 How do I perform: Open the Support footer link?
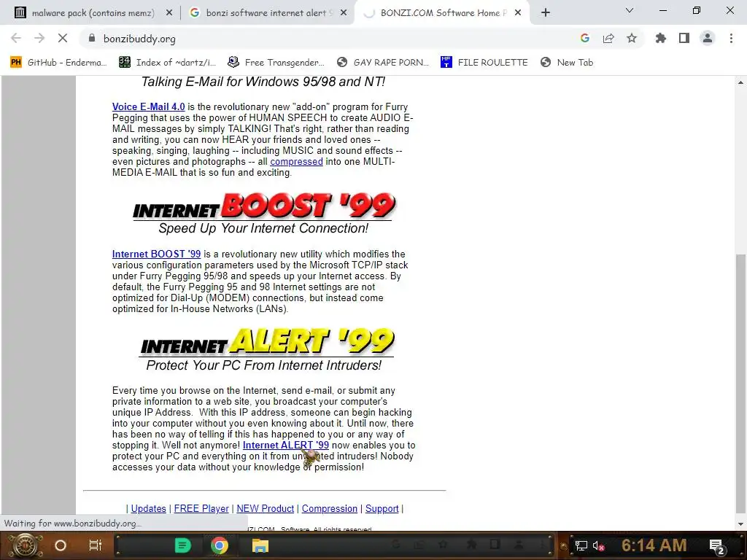pyautogui.click(x=382, y=508)
